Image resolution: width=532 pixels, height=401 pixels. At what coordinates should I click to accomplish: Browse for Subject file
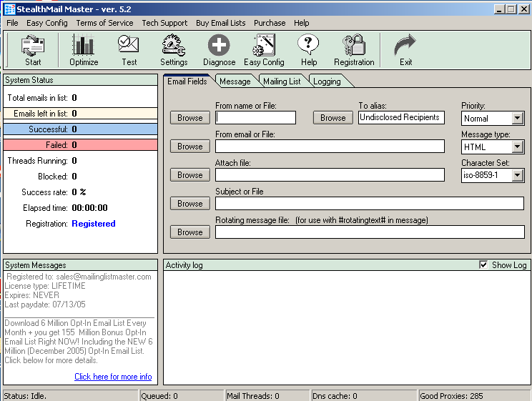tap(190, 204)
